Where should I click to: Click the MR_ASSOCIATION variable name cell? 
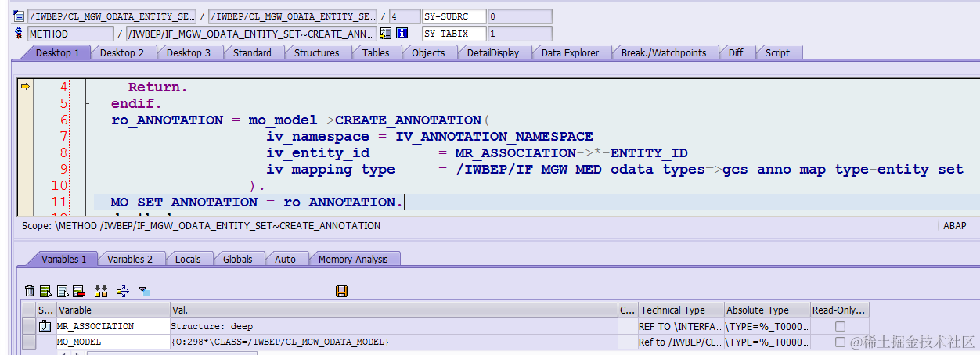(113, 326)
